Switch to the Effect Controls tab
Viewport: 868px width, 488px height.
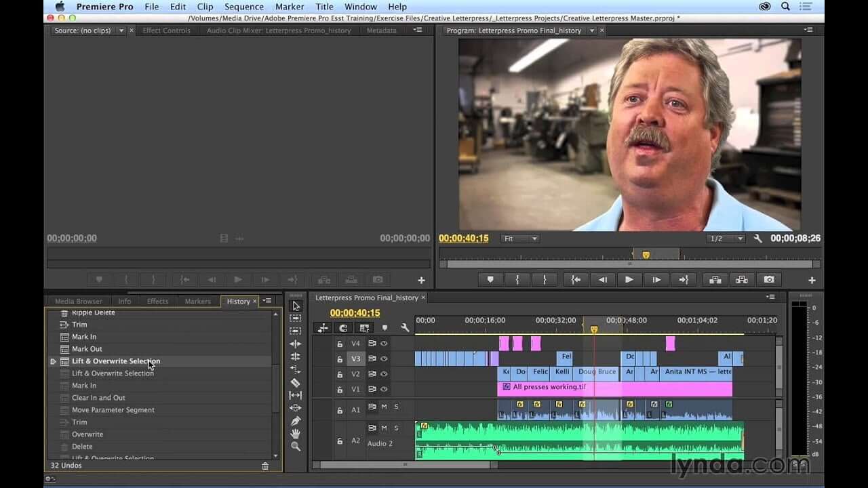tap(166, 30)
